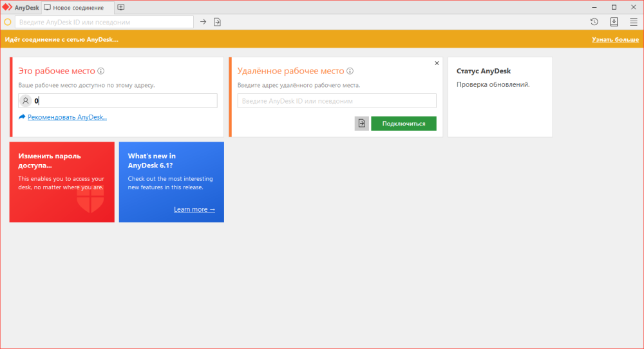This screenshot has width=644, height=349.
Task: Click info icon beside Удалённое рабочее место
Action: (350, 71)
